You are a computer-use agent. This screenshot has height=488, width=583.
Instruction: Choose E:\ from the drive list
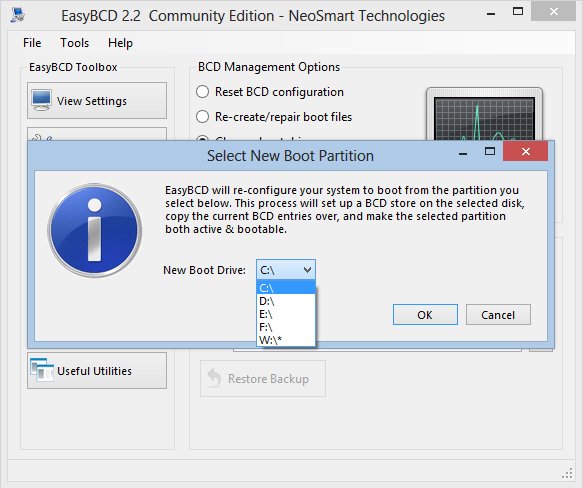point(286,314)
